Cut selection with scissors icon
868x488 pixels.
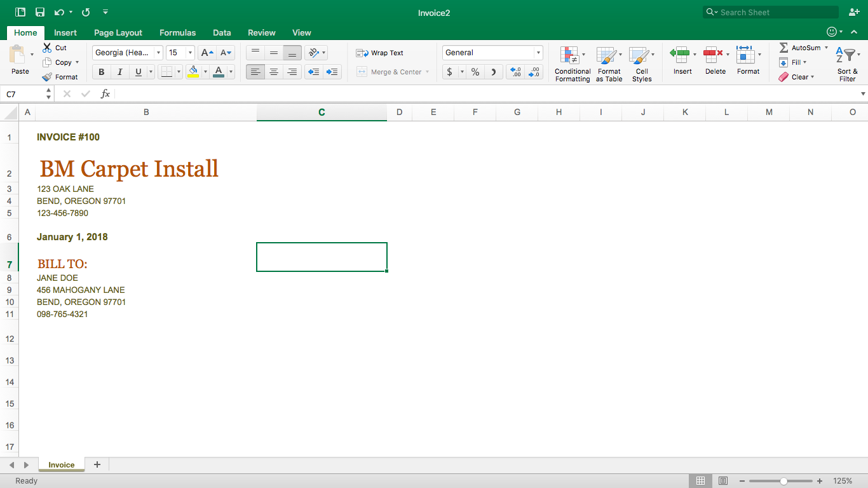[x=47, y=48]
